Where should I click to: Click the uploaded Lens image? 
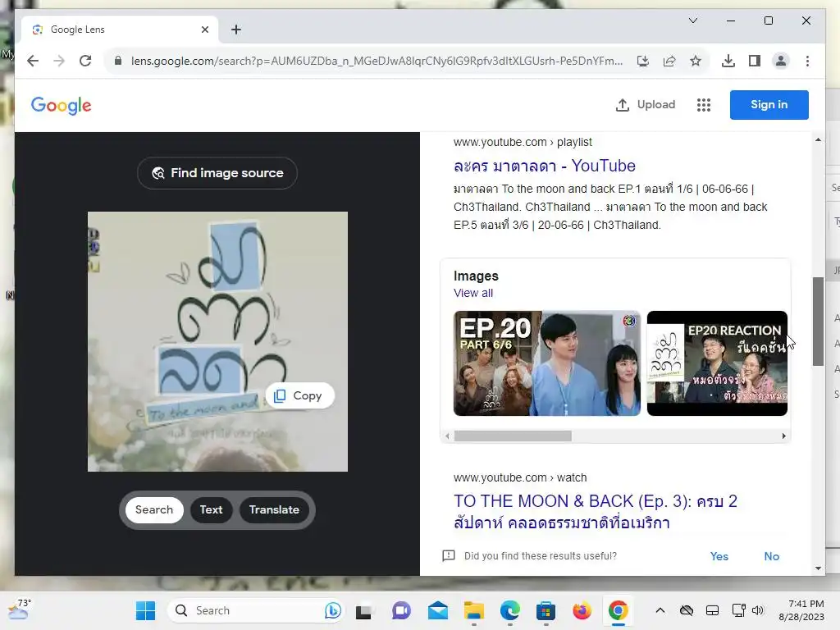(217, 341)
